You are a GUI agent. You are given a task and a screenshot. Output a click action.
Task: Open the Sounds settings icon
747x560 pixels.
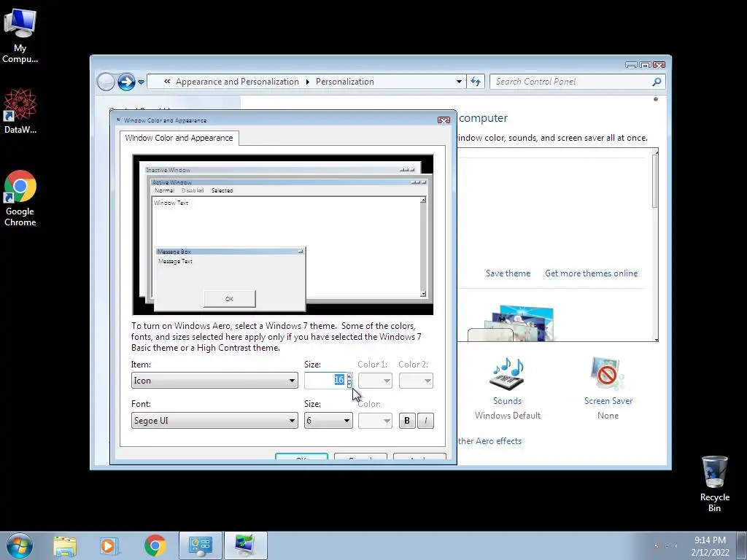508,374
